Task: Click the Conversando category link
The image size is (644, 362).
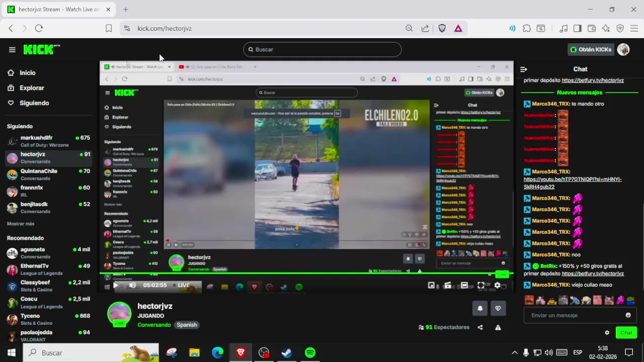Action: click(x=154, y=325)
